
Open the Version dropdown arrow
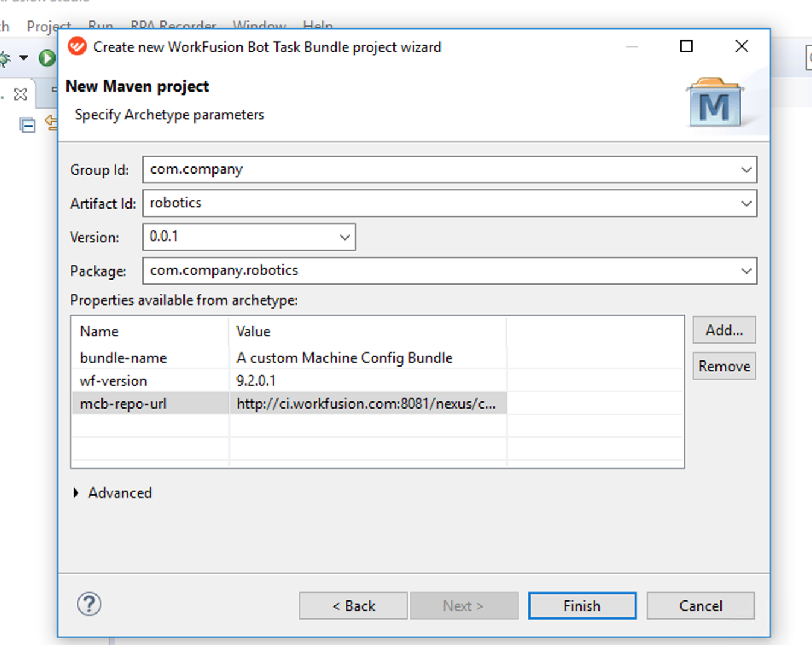coord(344,238)
